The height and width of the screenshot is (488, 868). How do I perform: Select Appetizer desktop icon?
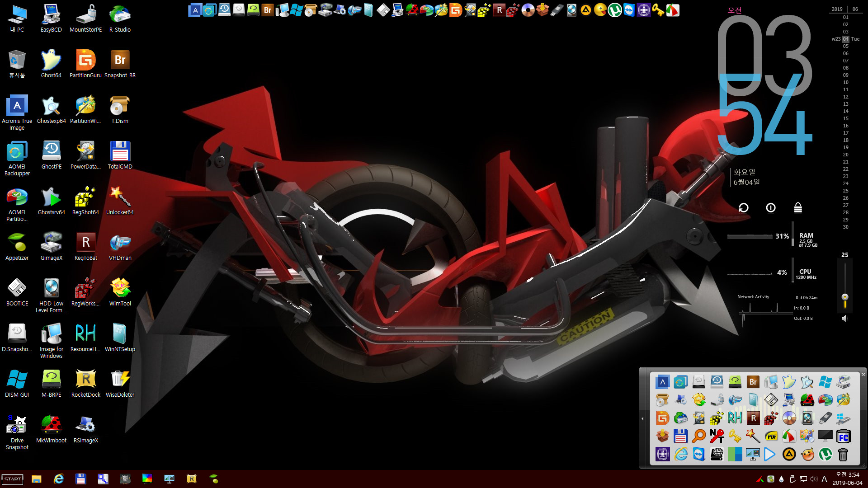click(17, 247)
